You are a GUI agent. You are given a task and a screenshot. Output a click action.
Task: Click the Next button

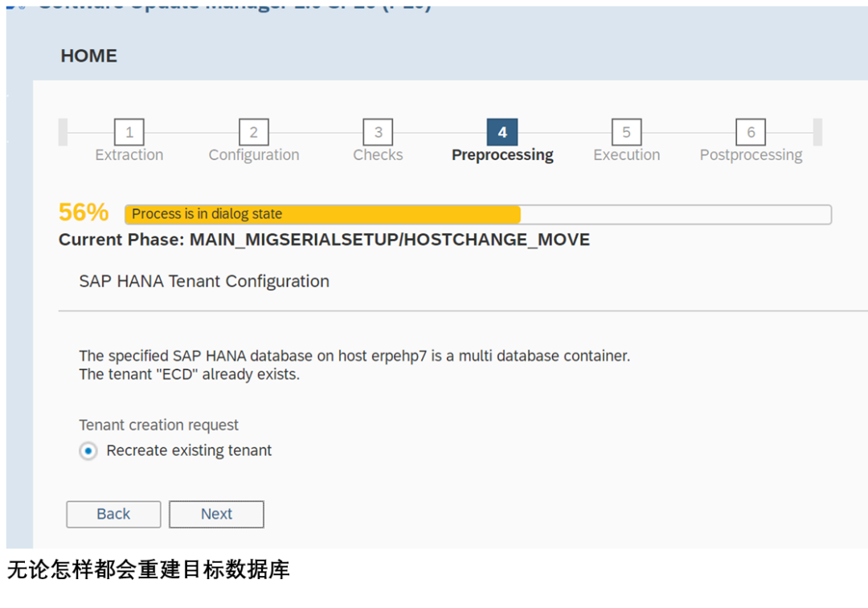(x=216, y=514)
